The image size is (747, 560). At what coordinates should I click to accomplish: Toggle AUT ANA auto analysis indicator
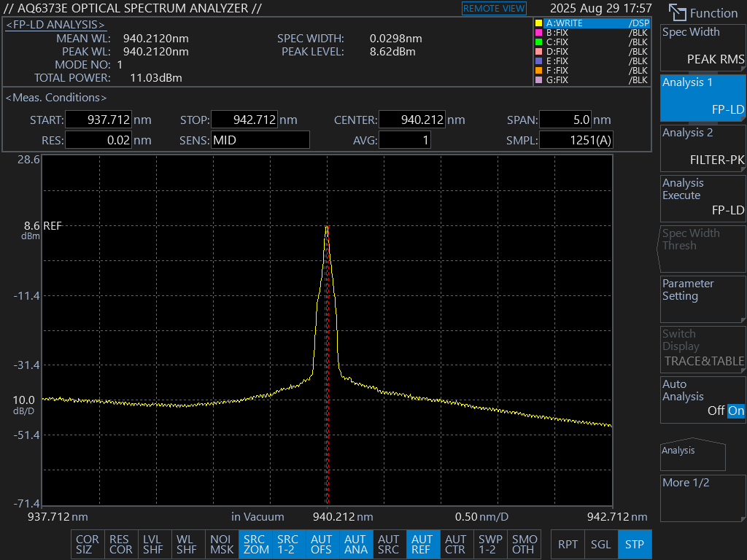tap(355, 545)
